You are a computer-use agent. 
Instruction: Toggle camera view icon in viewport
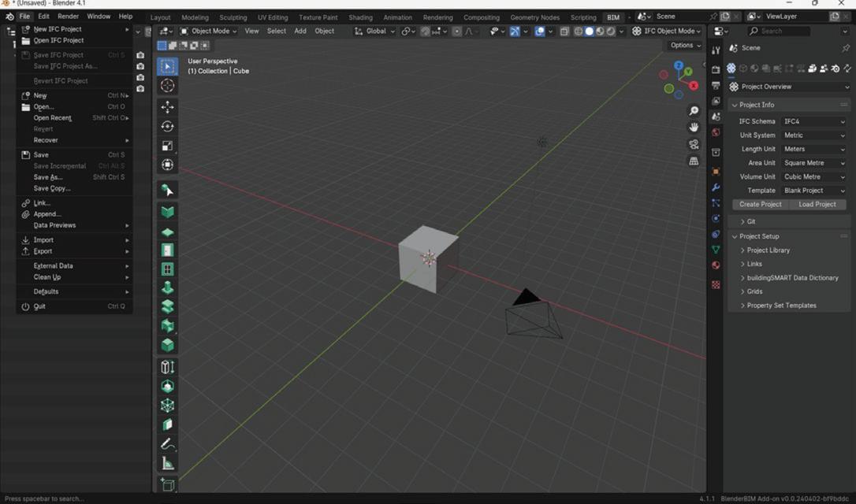(694, 145)
